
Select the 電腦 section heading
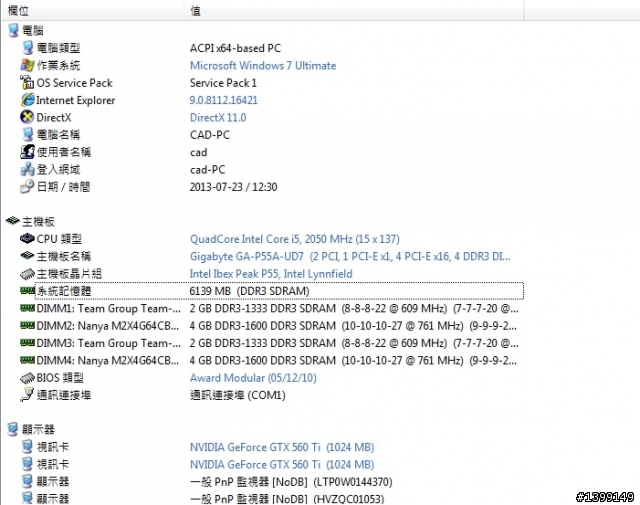tap(33, 30)
